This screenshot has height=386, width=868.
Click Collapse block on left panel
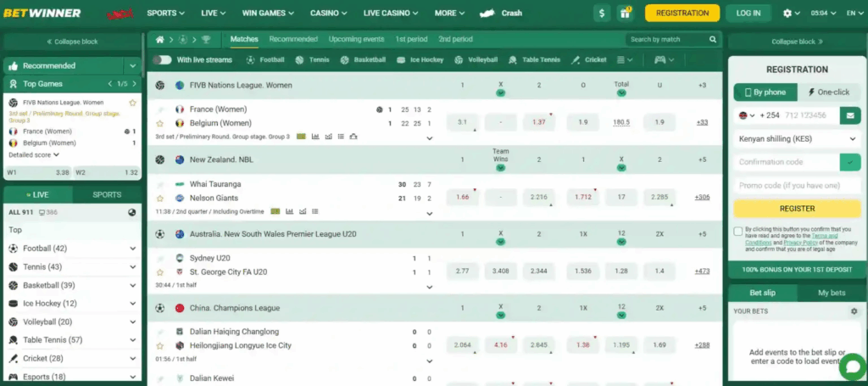coord(73,42)
